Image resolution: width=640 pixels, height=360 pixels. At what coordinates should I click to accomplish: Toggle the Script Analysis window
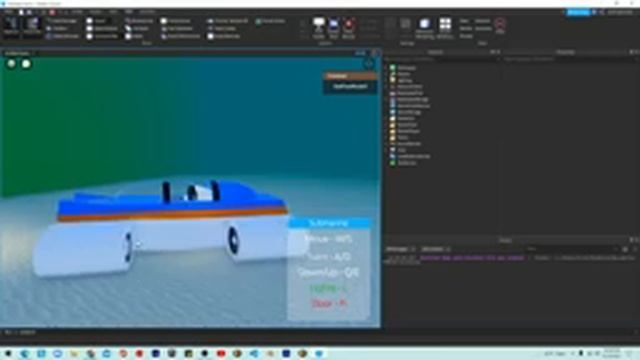click(x=102, y=29)
